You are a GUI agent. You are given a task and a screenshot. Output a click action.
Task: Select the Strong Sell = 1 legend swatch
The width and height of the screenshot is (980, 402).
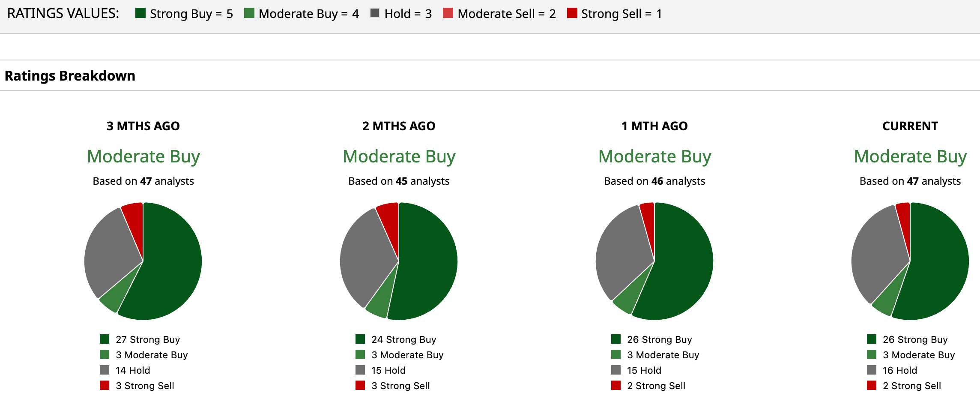click(x=571, y=13)
